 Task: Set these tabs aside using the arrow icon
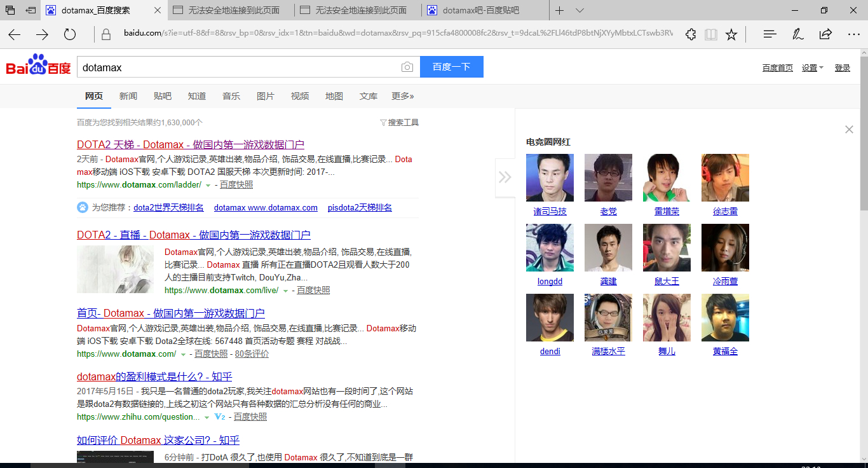tap(31, 10)
